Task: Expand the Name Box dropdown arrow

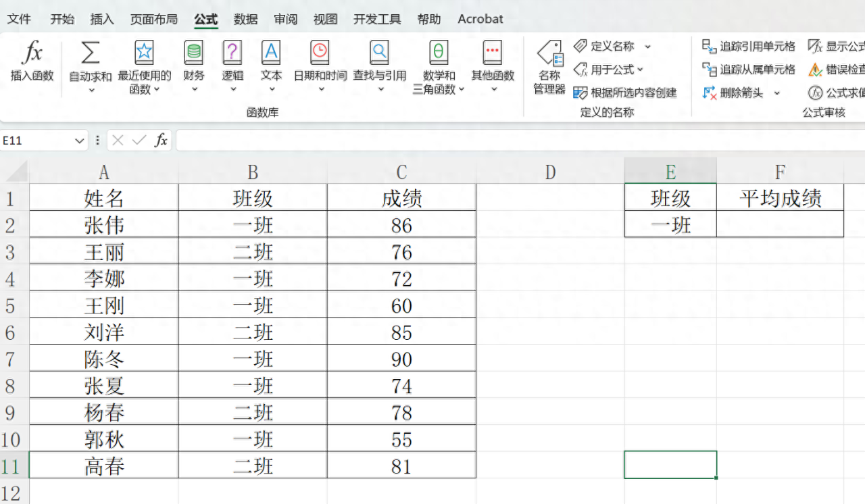Action: [80, 141]
